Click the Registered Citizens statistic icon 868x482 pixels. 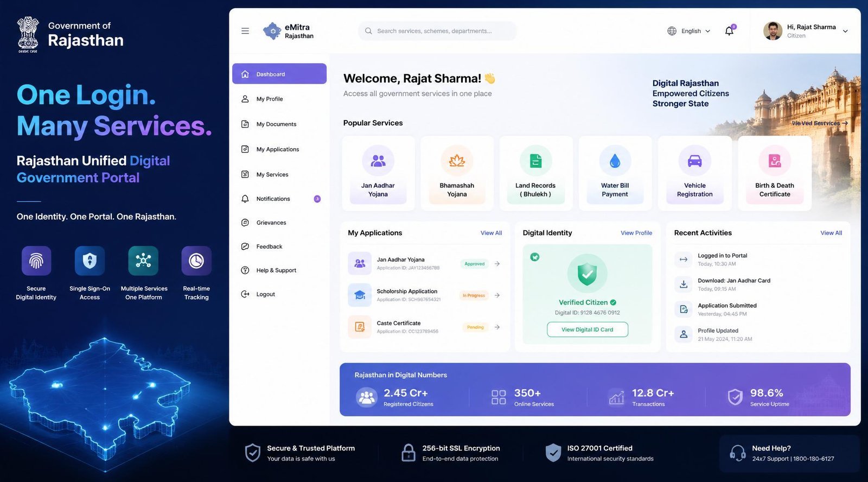(x=367, y=398)
